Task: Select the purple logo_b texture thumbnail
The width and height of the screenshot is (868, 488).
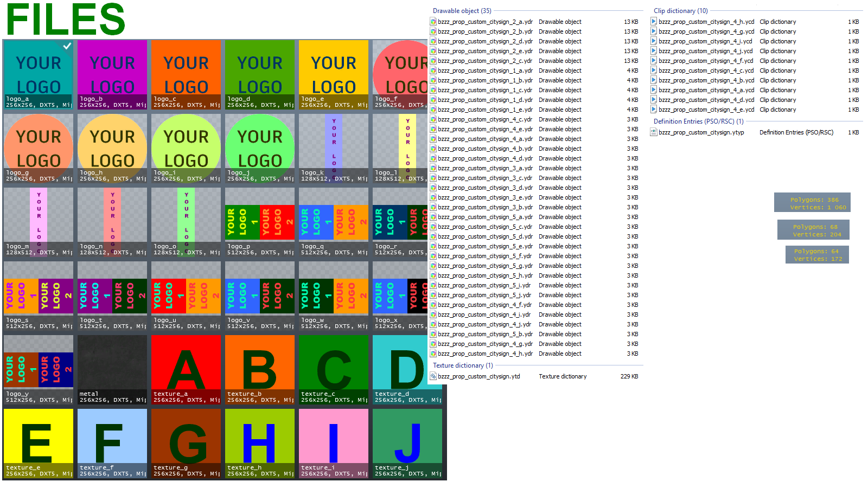Action: click(x=112, y=75)
